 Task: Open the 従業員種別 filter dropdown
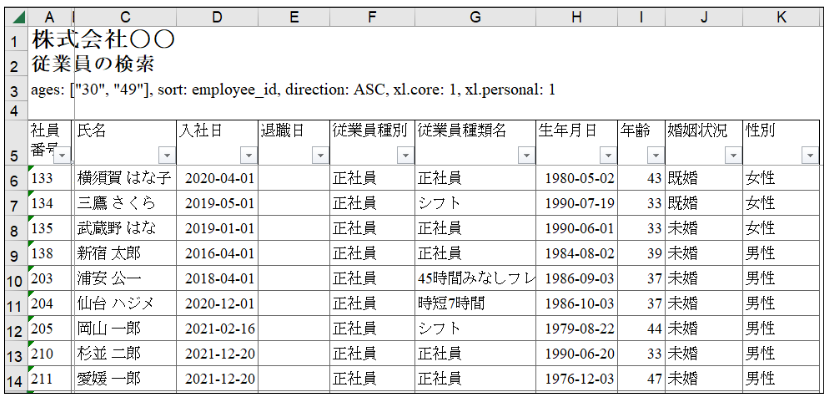click(405, 155)
